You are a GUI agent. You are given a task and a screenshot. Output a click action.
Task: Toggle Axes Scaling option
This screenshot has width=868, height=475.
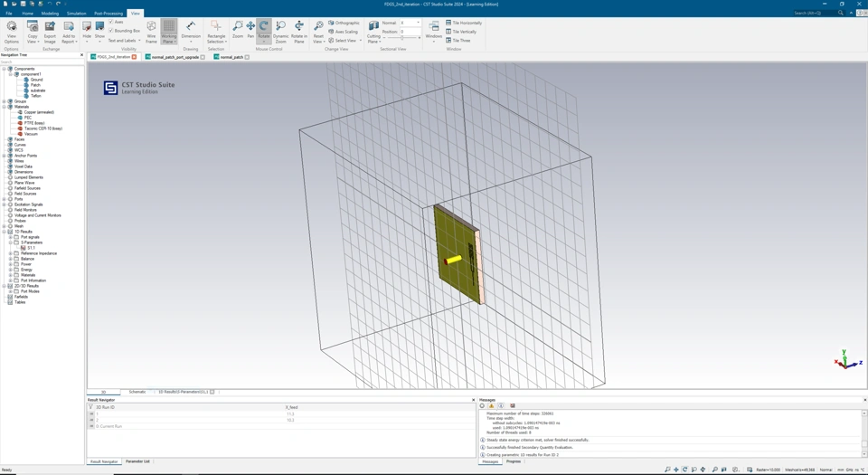343,32
